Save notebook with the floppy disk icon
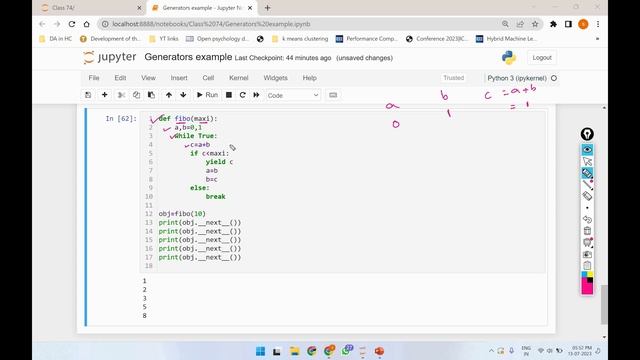Screen dimensions: 640x360 (88, 95)
